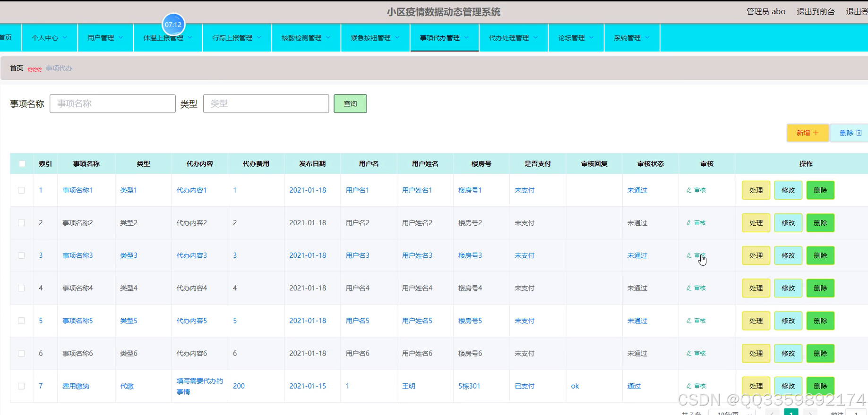Click 处理 for row 事项名称4
The height and width of the screenshot is (415, 868).
[756, 288]
